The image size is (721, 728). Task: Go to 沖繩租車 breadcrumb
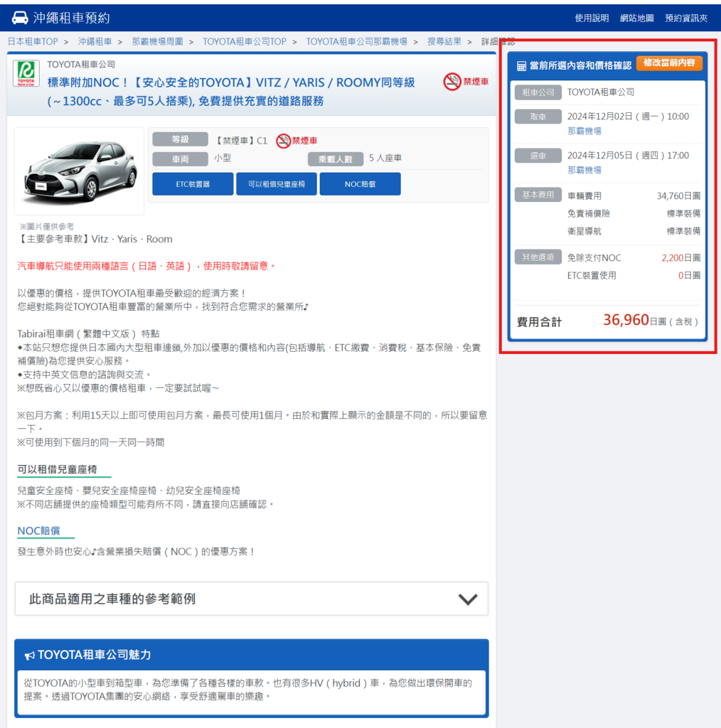[x=95, y=41]
